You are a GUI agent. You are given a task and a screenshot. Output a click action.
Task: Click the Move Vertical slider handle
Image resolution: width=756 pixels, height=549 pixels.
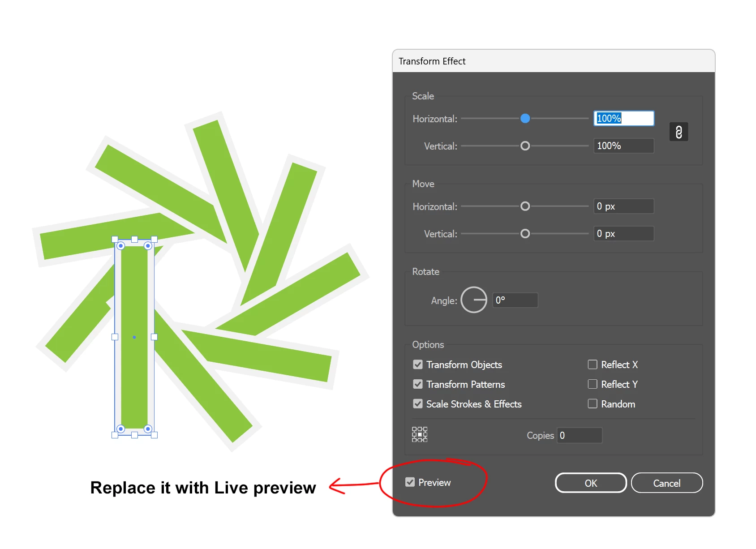point(525,234)
